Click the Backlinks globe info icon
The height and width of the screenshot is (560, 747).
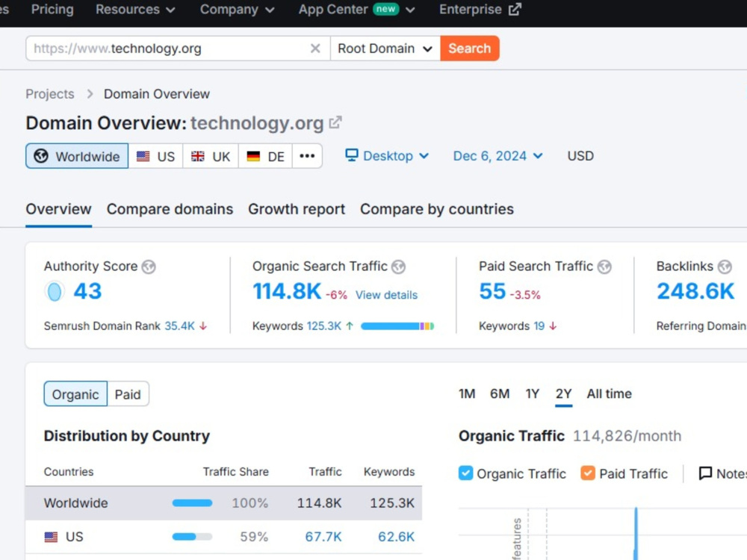(x=725, y=267)
